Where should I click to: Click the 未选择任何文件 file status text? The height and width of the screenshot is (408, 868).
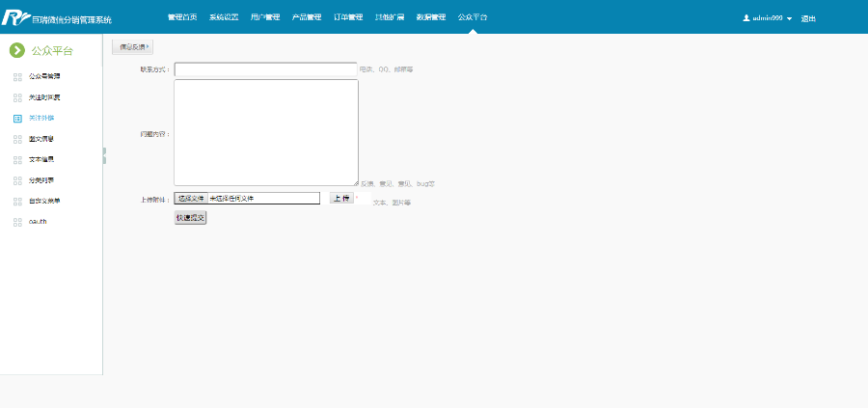coord(231,198)
